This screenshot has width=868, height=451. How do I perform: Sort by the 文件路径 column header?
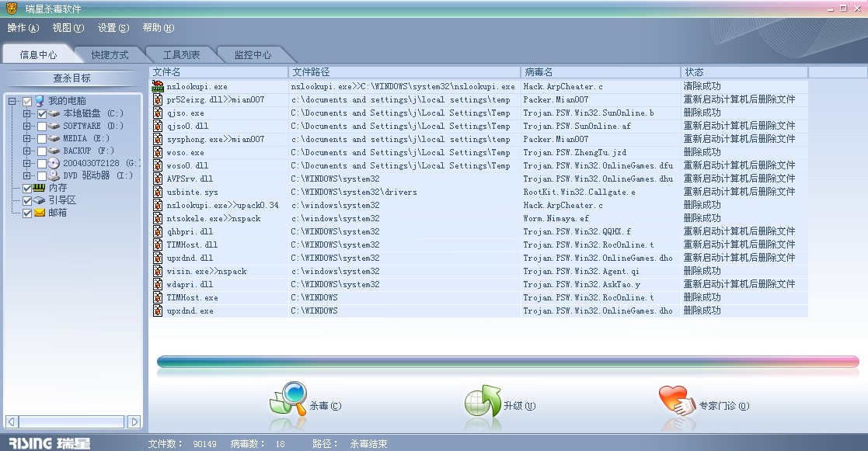405,72
